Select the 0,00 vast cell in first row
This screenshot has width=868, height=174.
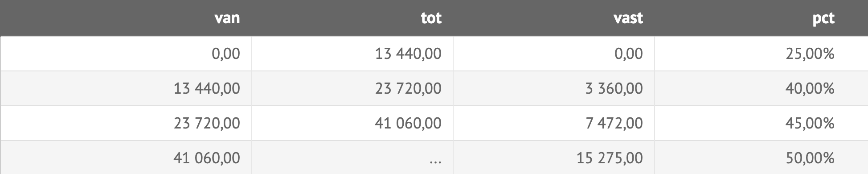(554, 54)
